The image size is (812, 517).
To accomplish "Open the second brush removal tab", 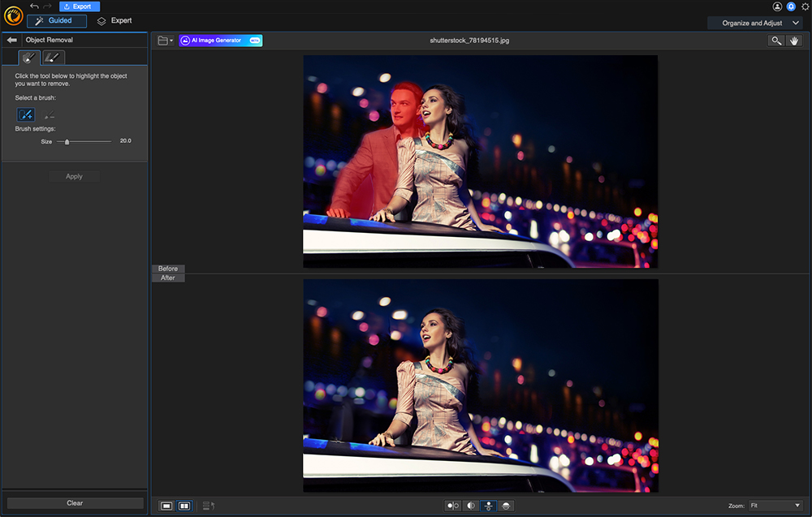I will (53, 58).
